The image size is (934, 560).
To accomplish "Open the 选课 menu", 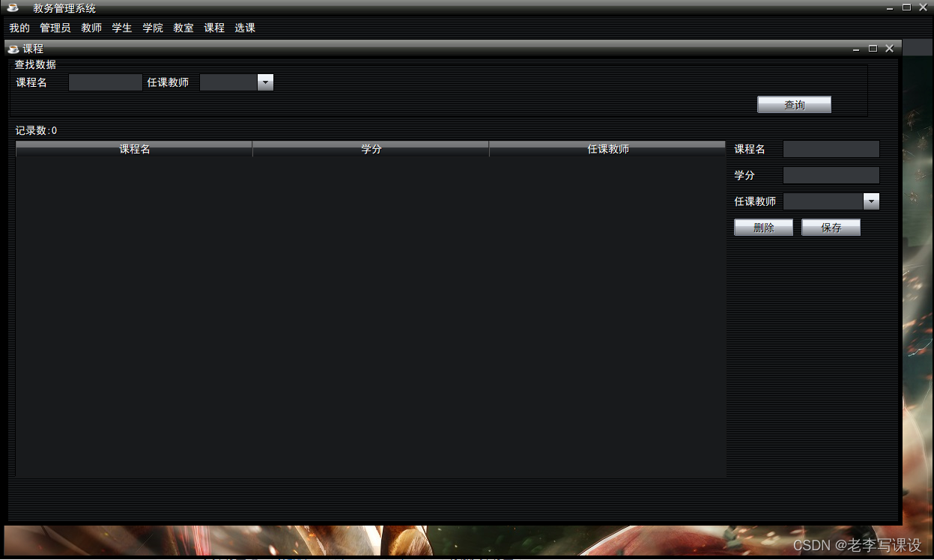I will click(x=245, y=28).
